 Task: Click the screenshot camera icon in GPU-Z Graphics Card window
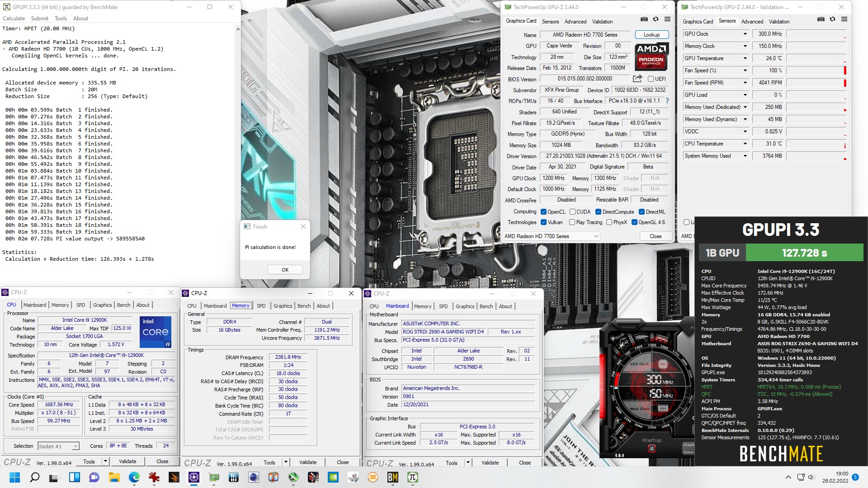(x=644, y=19)
